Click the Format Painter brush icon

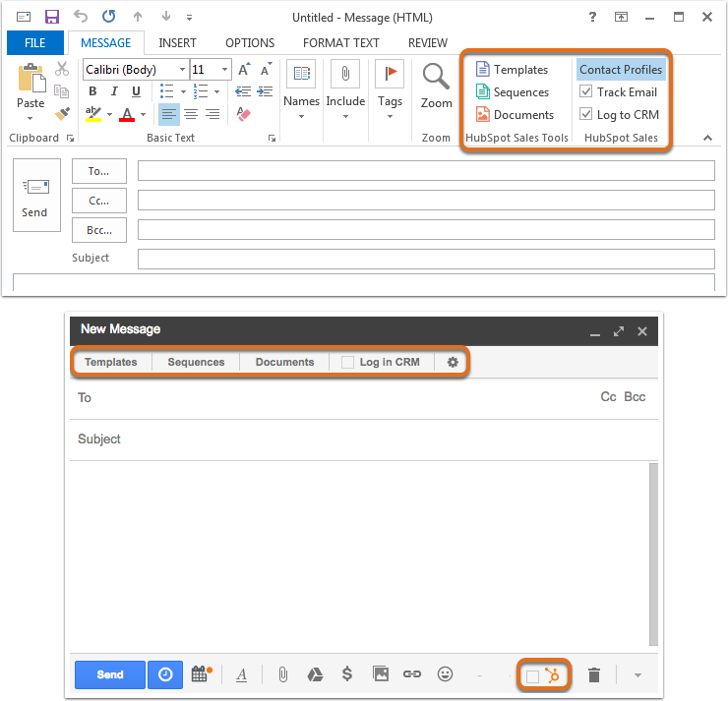(63, 113)
